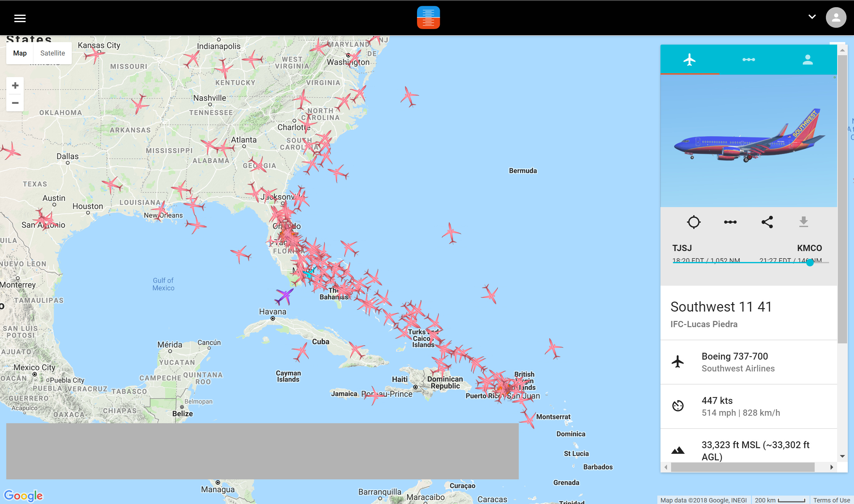Open the user account avatar
Viewport: 854px width, 504px height.
tap(836, 18)
